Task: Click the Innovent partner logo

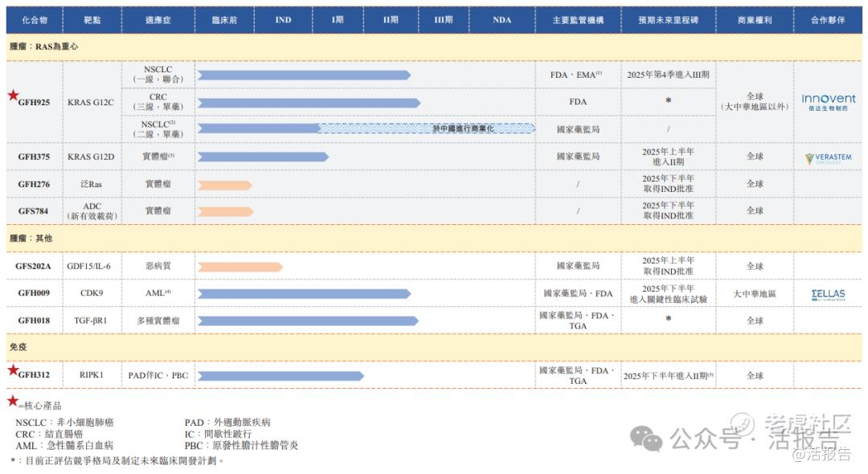Action: [828, 102]
